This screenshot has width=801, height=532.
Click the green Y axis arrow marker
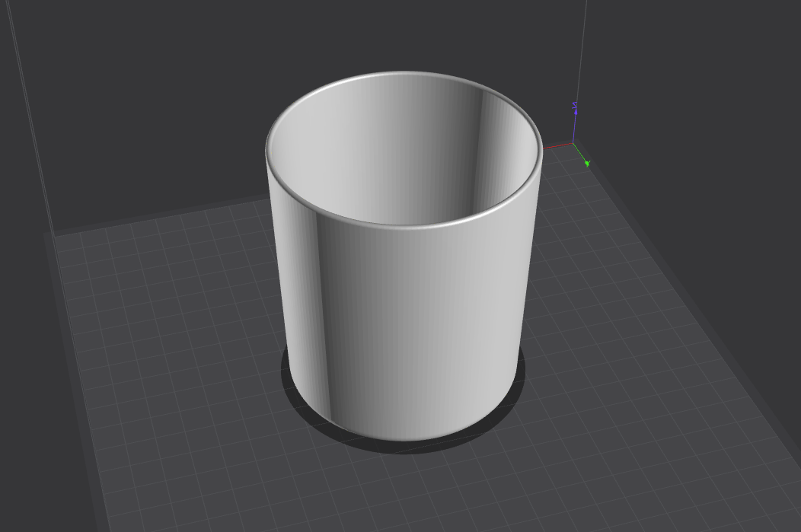coord(587,164)
